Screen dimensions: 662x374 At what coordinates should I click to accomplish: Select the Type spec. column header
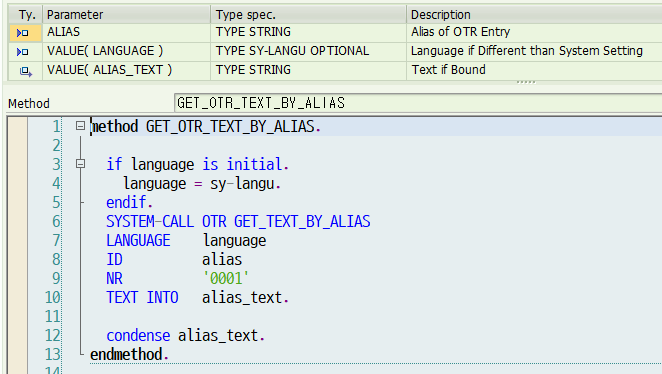tap(309, 15)
